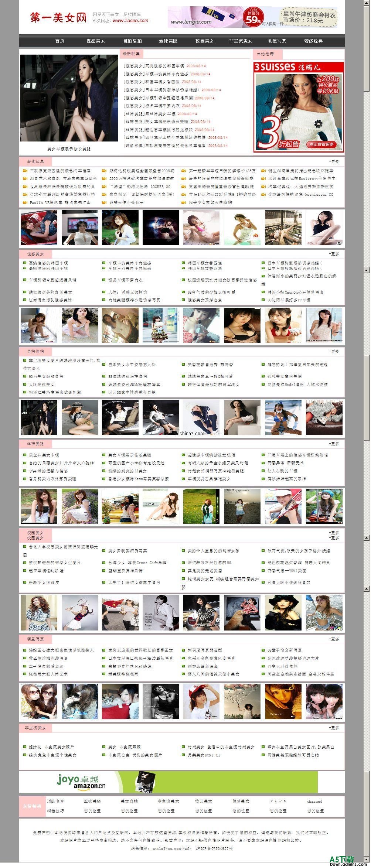Viewport: 371px width, 868px height.
Task: Click the www.5aseo.com address link
Action: [130, 21]
